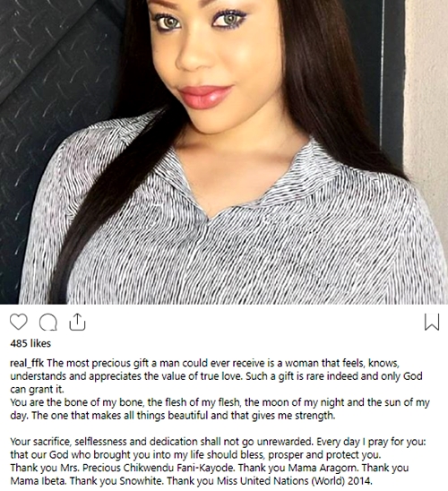Click the caption line ending can grant it
The image size is (448, 491).
[x=37, y=389]
